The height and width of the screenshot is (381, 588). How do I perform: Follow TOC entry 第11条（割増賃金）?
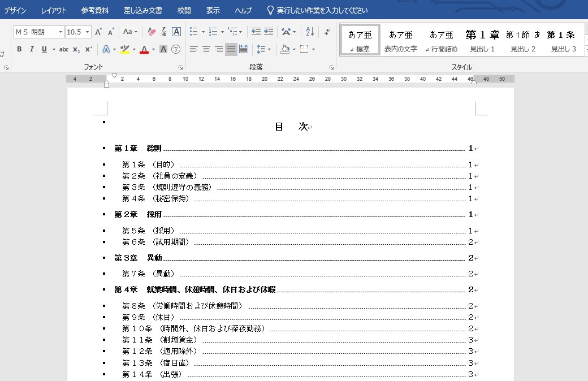coord(297,340)
